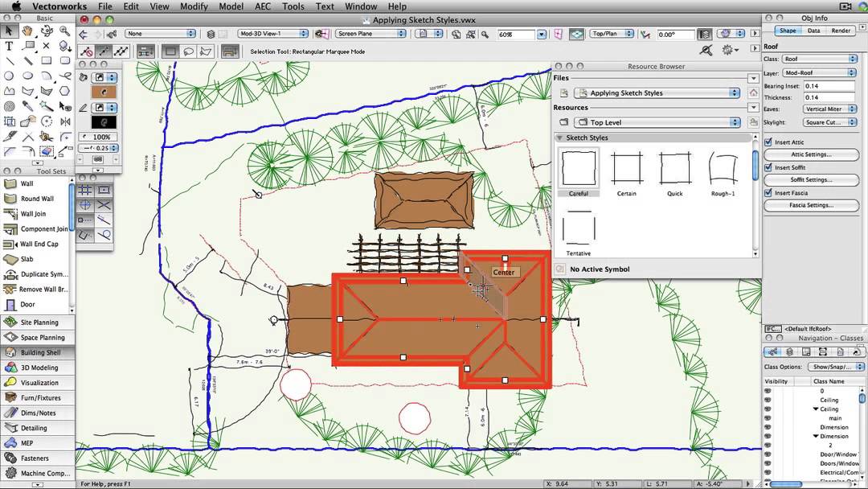Open the 3D Modeling tool set
The height and width of the screenshot is (489, 868).
(x=38, y=368)
